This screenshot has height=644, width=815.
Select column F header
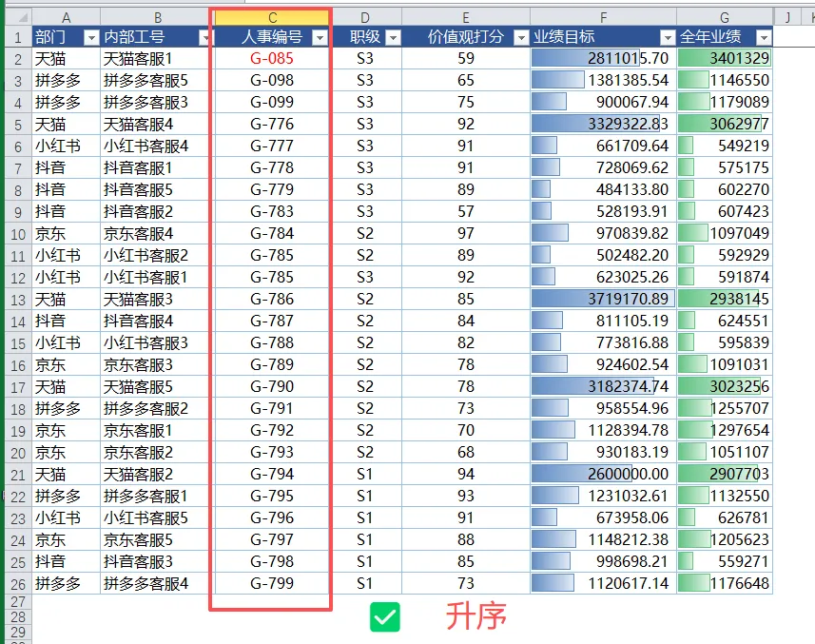(x=604, y=18)
